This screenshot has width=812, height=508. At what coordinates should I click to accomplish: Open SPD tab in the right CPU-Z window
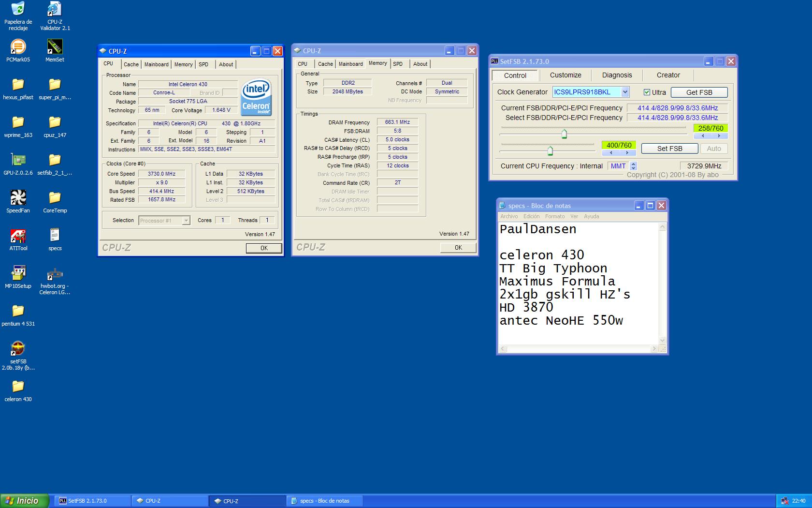(x=398, y=64)
